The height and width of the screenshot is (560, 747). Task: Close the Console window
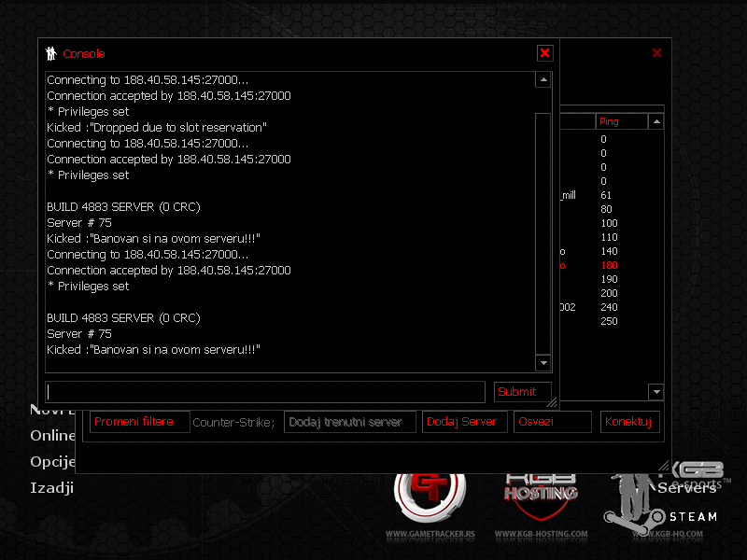tap(545, 53)
